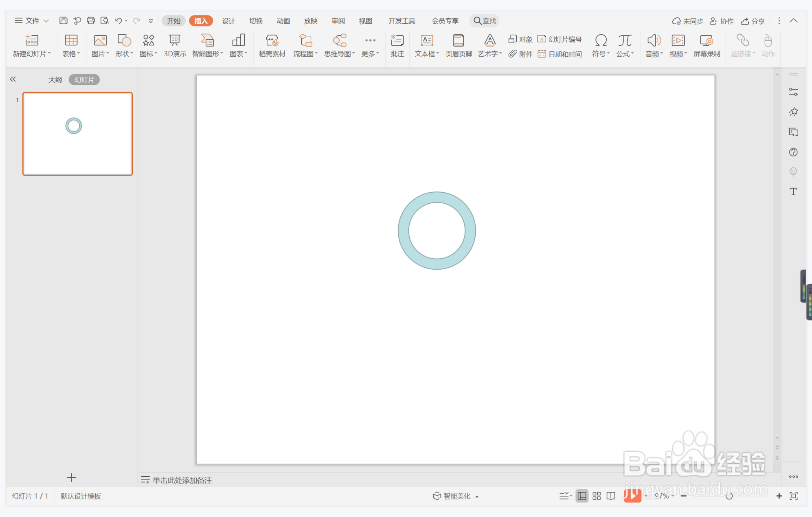
Task: Switch to Reading view icon
Action: click(x=611, y=496)
